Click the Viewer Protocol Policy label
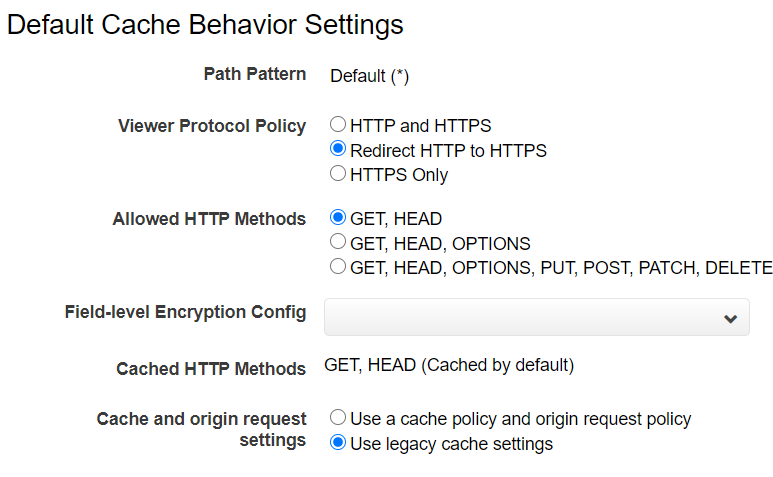 click(212, 126)
